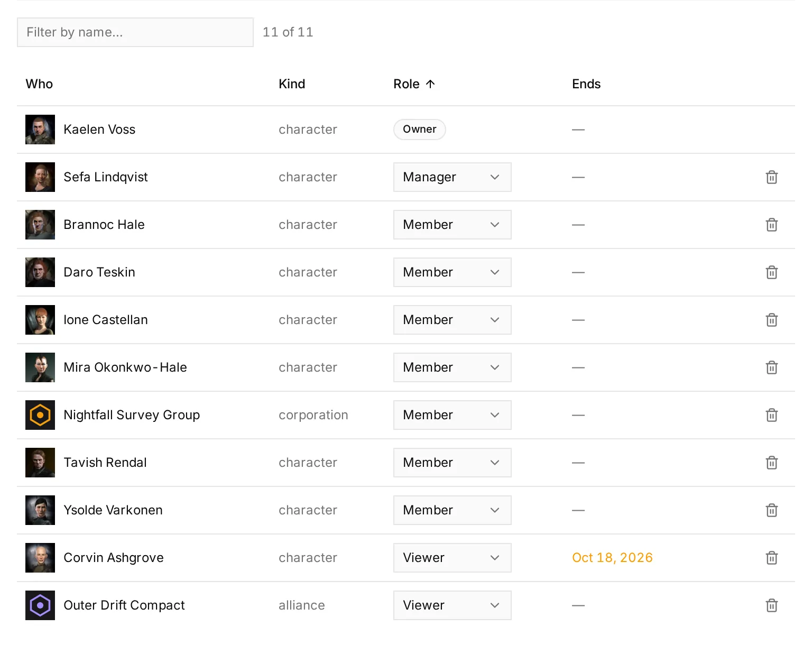This screenshot has height=645, width=812.
Task: Delete Sefa Lindqvist's access entry
Action: tap(771, 177)
